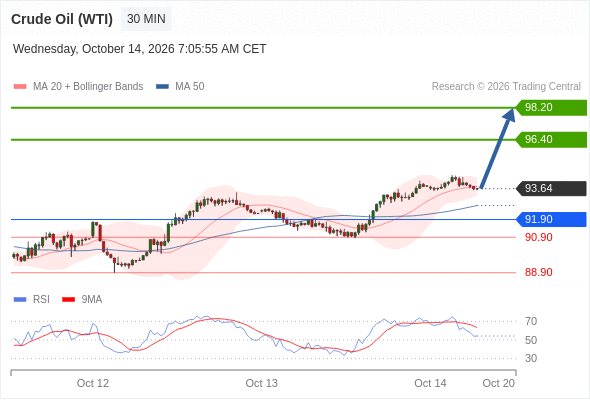The image size is (590, 400).
Task: Click the 93.64 current price label
Action: pos(551,188)
